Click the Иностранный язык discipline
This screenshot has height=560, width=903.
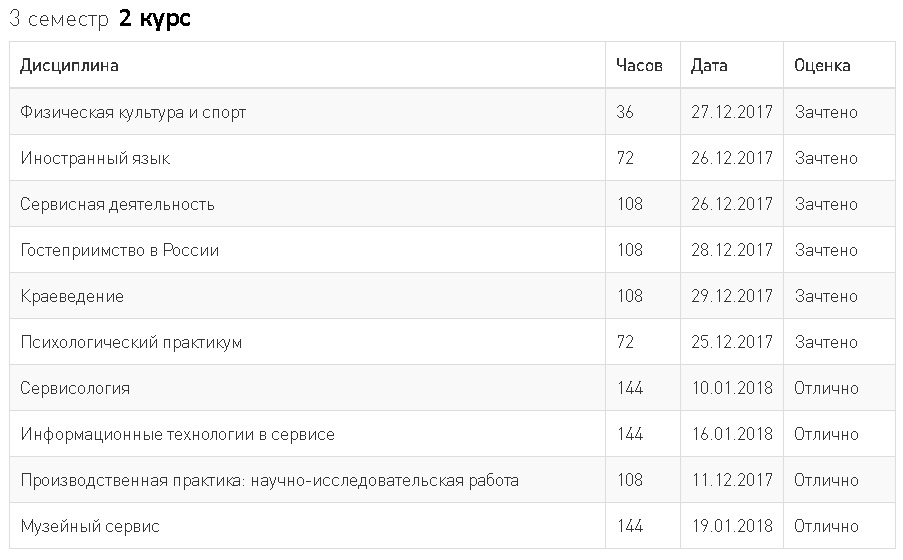click(95, 158)
